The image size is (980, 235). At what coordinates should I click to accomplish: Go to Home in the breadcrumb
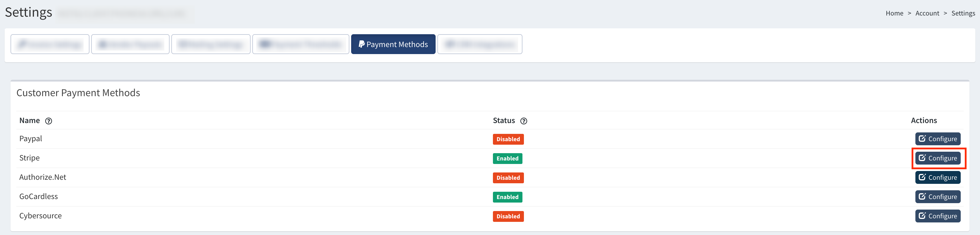[894, 13]
